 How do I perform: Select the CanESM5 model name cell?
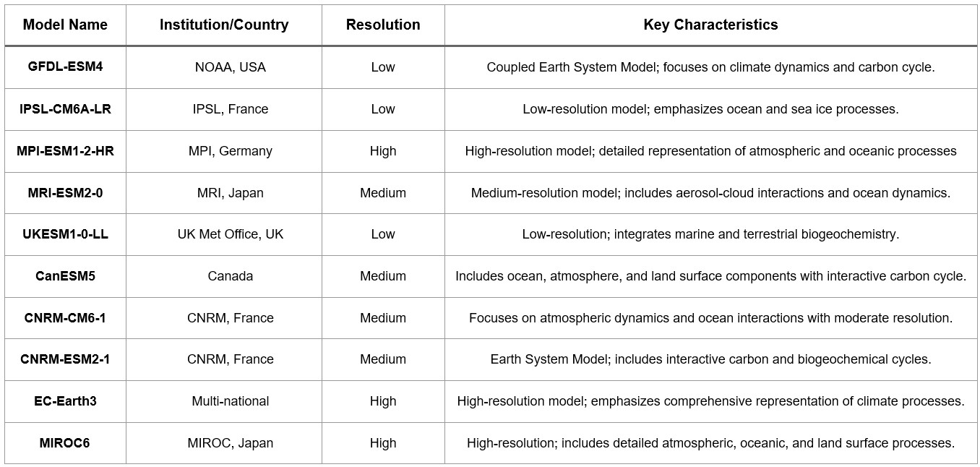[65, 276]
